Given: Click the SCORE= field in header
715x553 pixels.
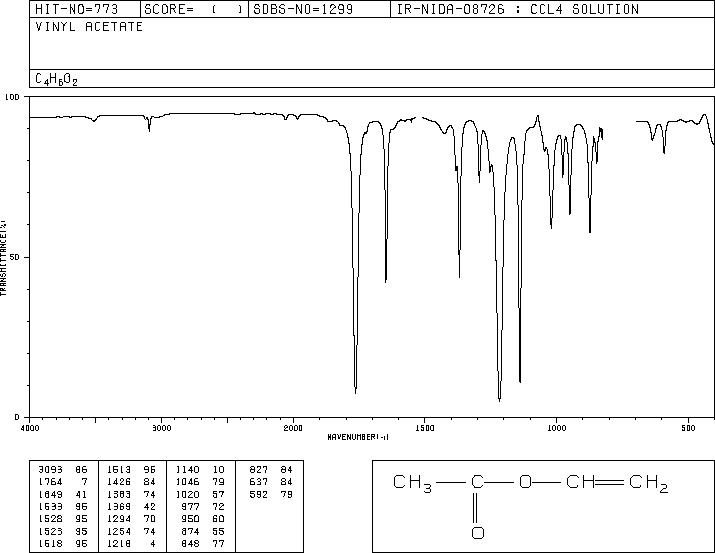Looking at the screenshot, I should tap(194, 9).
